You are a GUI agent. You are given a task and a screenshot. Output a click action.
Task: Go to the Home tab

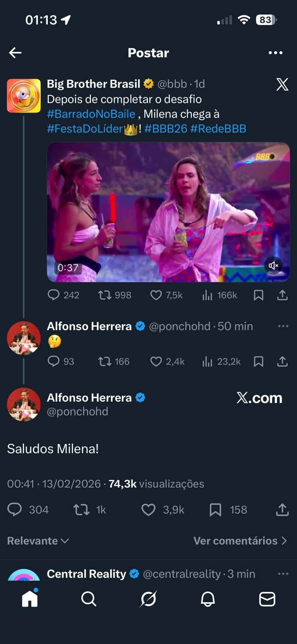tap(30, 599)
